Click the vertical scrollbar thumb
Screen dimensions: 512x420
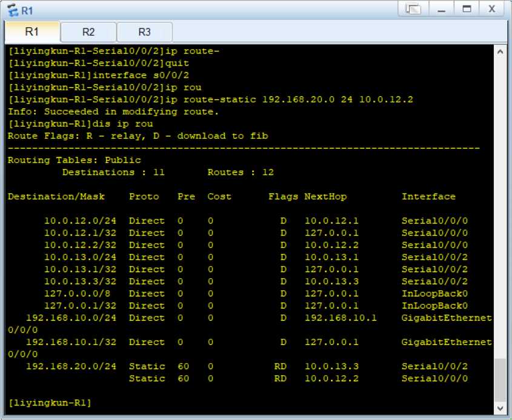point(500,380)
